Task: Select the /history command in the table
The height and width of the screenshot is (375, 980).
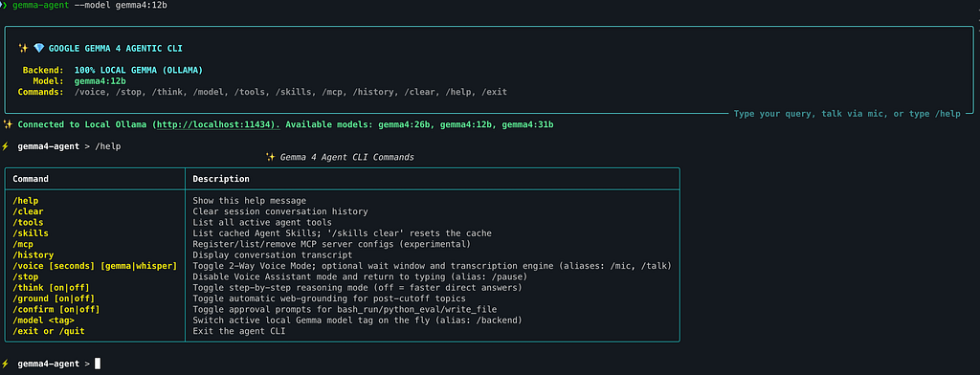Action: click(33, 255)
